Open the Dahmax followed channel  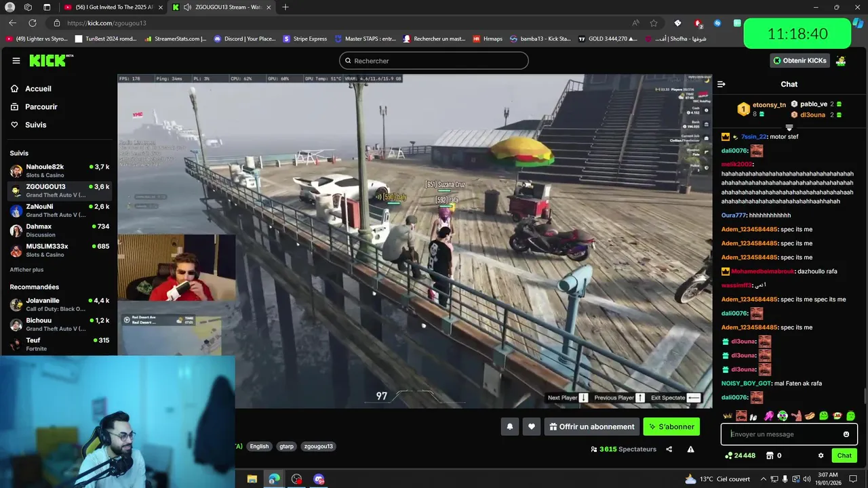(x=60, y=230)
